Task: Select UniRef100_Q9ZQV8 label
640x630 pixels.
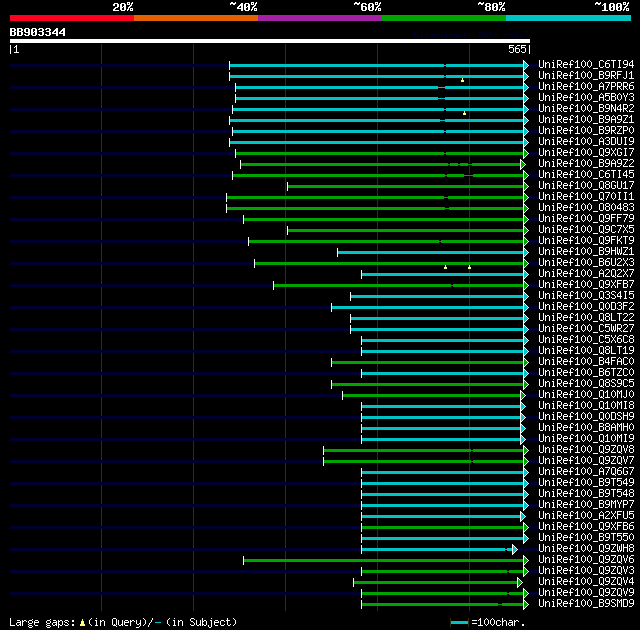Action: point(586,450)
